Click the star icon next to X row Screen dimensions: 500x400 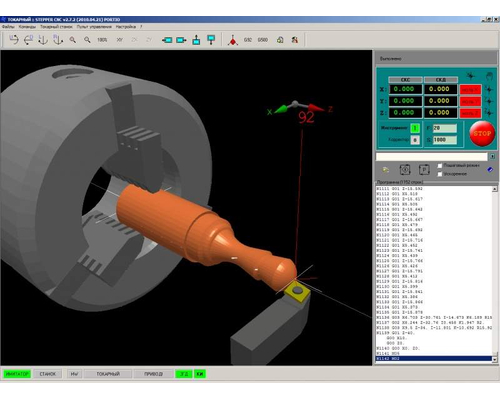(489, 89)
